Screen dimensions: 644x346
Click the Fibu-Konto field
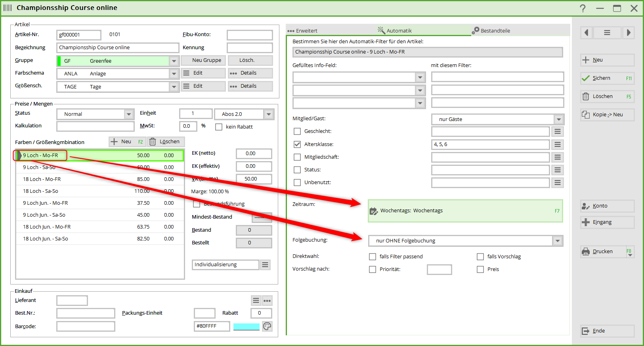(x=250, y=35)
